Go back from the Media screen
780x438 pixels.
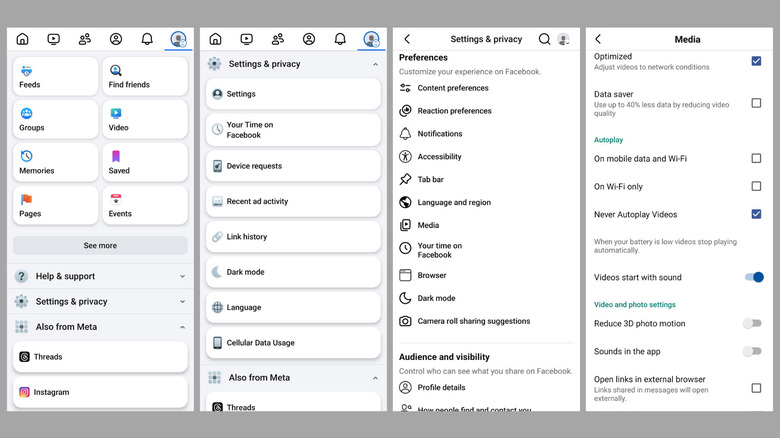[x=598, y=39]
